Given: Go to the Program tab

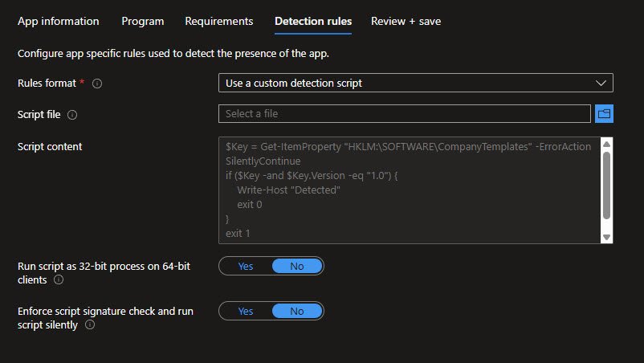Looking at the screenshot, I should pos(142,21).
